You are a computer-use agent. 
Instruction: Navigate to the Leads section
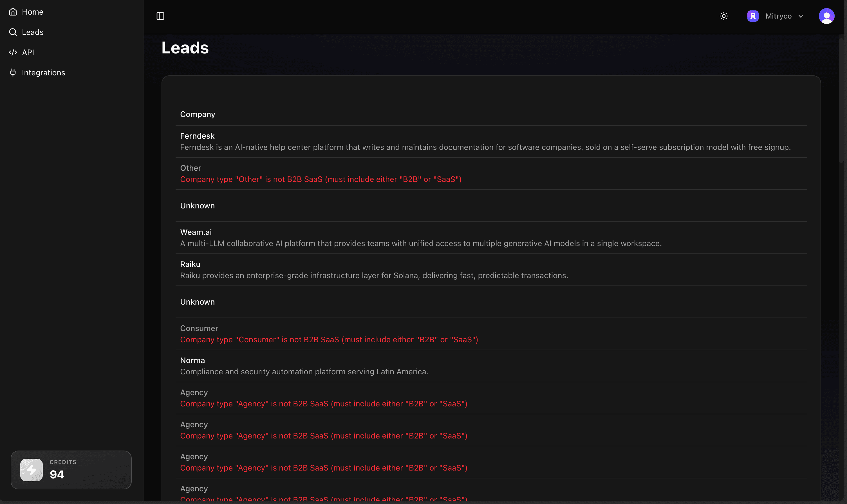[x=32, y=32]
